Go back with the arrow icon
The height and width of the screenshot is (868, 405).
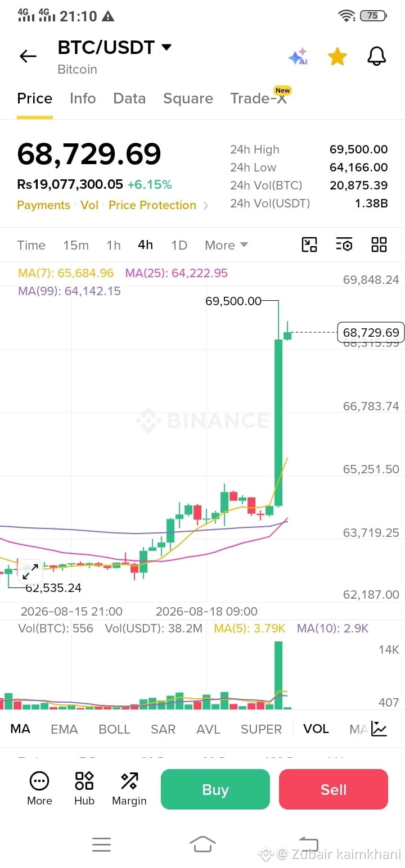pyautogui.click(x=28, y=56)
